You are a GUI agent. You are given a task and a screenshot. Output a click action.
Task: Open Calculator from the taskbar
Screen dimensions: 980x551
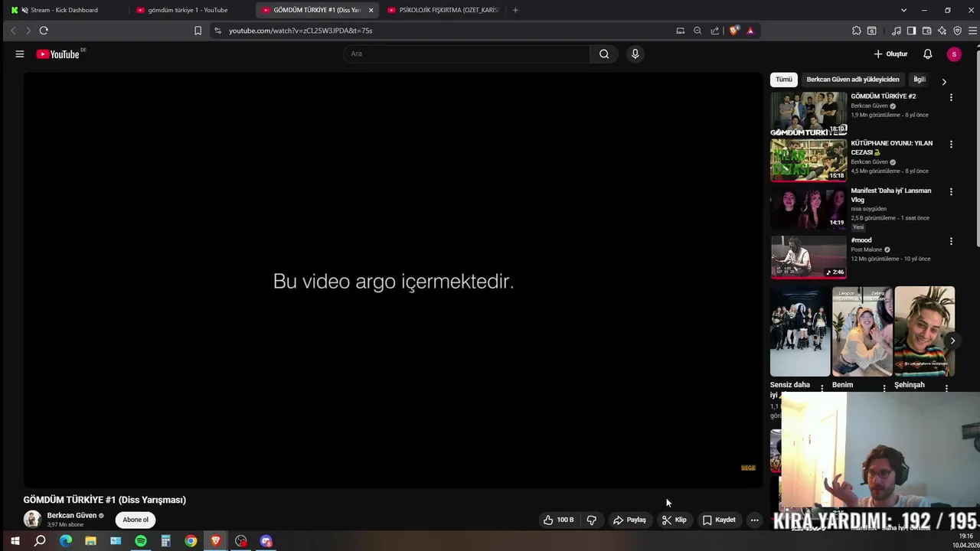coord(165,541)
